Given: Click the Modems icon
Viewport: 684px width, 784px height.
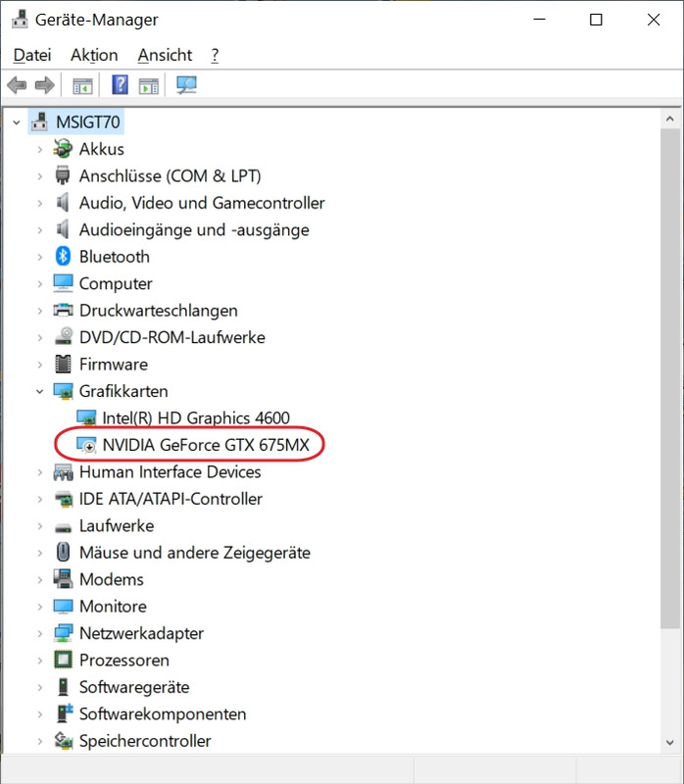Looking at the screenshot, I should point(63,579).
